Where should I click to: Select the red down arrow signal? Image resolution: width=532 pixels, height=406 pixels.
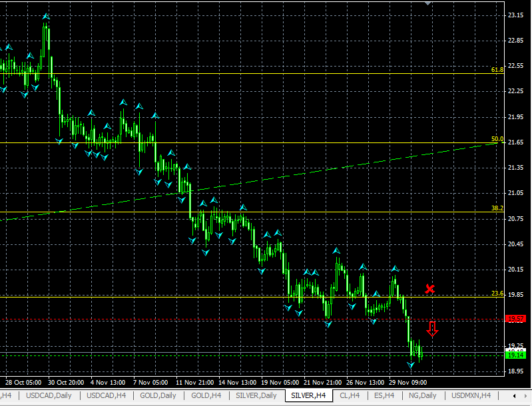[432, 328]
